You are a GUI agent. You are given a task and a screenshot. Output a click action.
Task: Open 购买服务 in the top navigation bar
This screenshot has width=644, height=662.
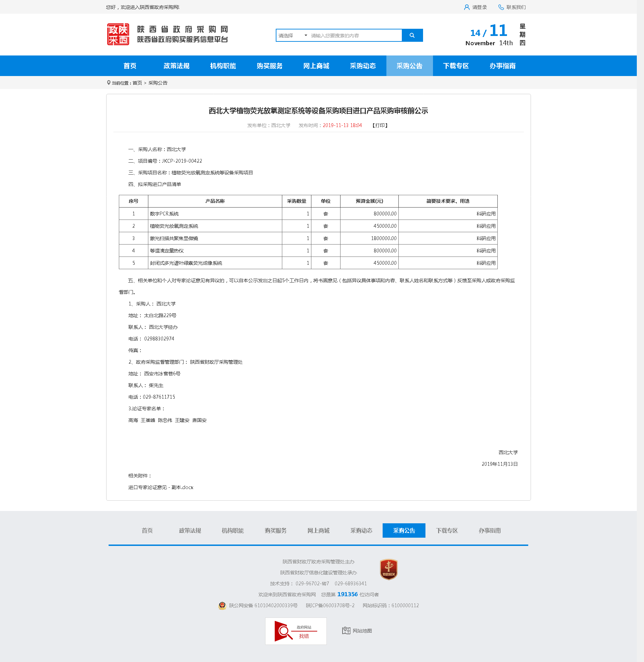tap(270, 66)
